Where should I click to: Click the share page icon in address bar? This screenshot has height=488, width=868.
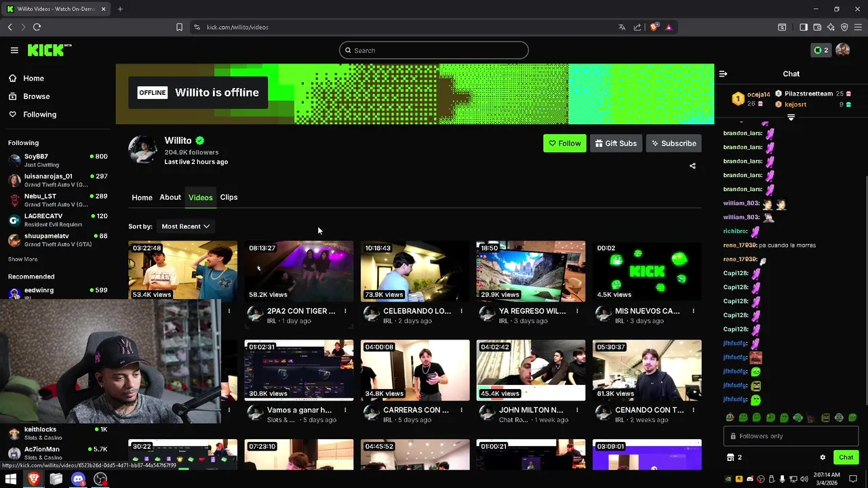(637, 27)
